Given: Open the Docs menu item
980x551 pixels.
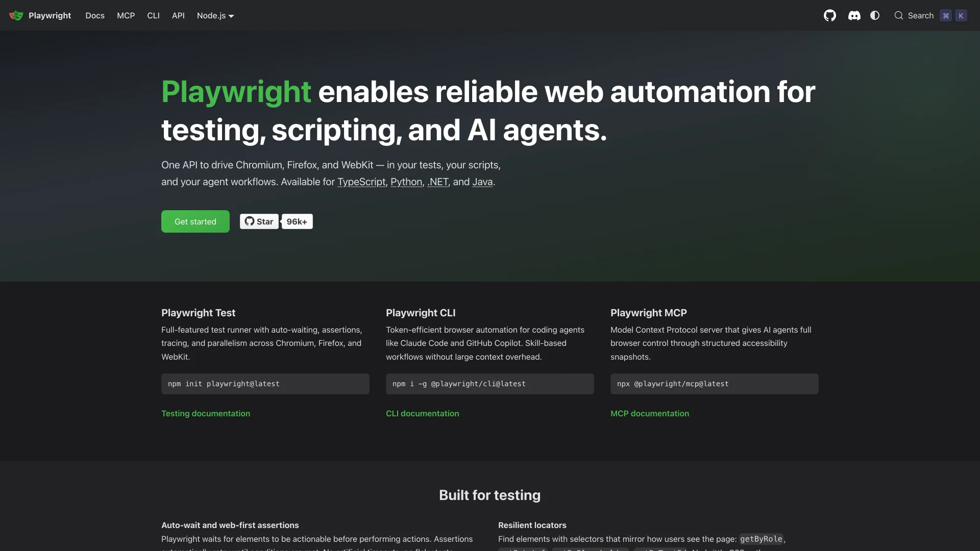Looking at the screenshot, I should [x=95, y=15].
